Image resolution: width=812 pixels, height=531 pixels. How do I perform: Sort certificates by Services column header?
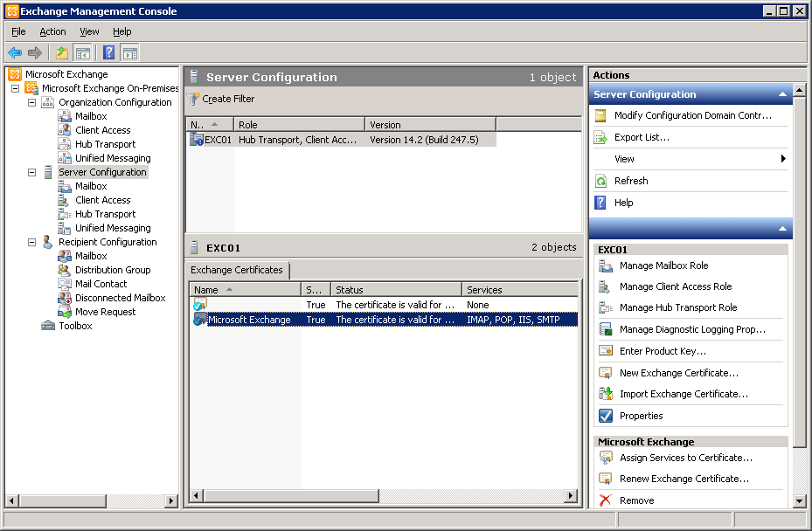coord(520,290)
